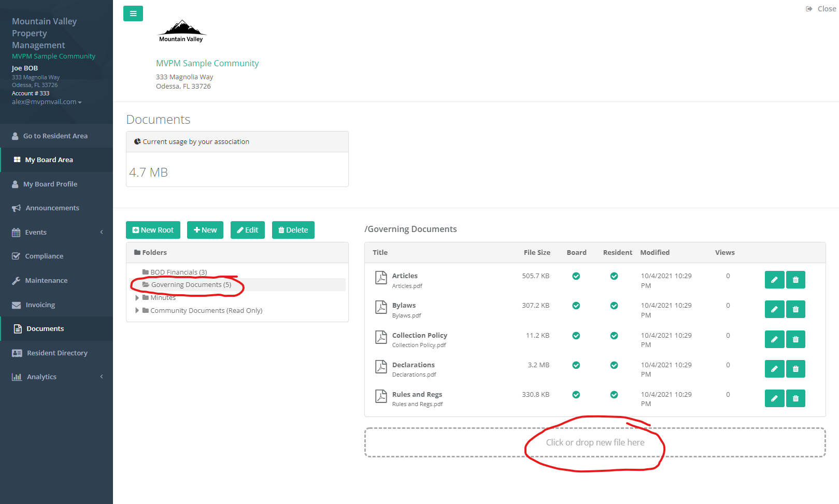Image resolution: width=839 pixels, height=504 pixels.
Task: Delete the Articles document
Action: [795, 280]
